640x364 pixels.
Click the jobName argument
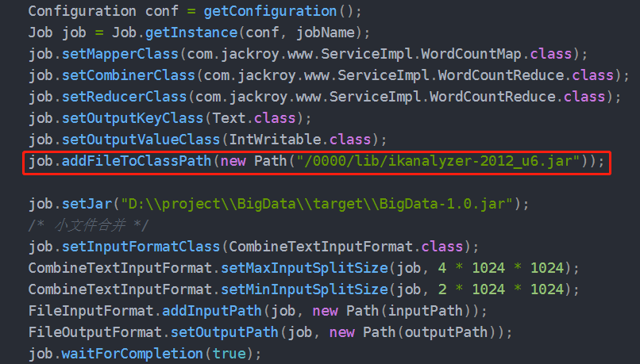click(x=326, y=33)
